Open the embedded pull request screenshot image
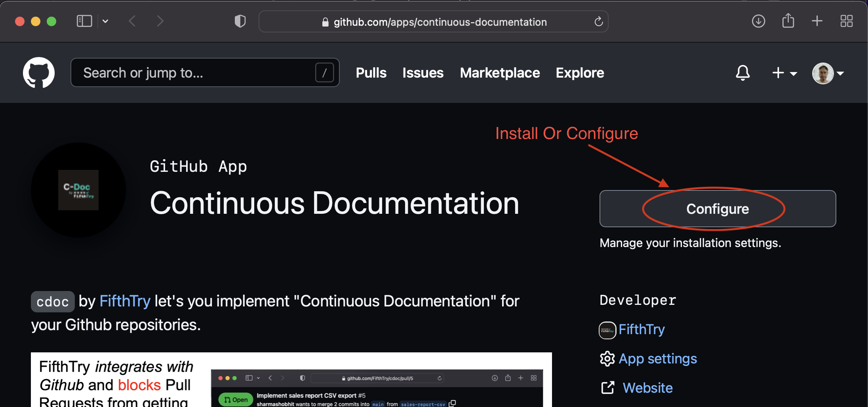 pos(291,380)
